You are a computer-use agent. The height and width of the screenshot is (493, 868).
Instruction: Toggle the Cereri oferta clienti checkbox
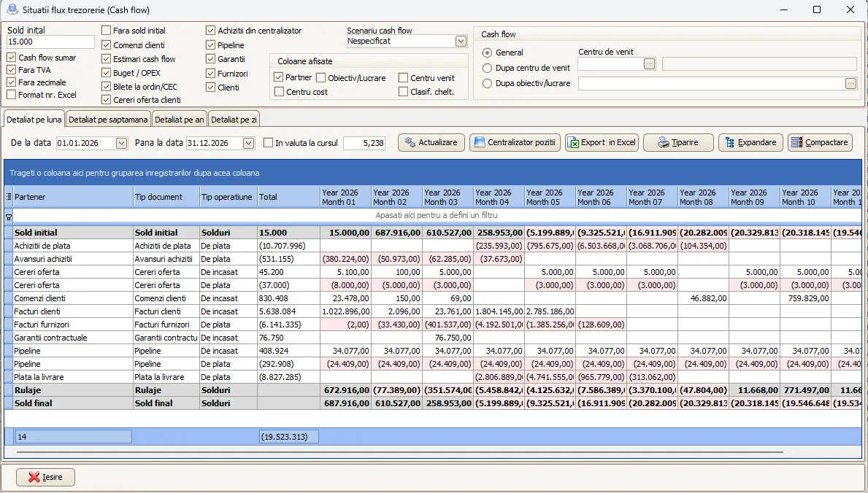(x=107, y=100)
